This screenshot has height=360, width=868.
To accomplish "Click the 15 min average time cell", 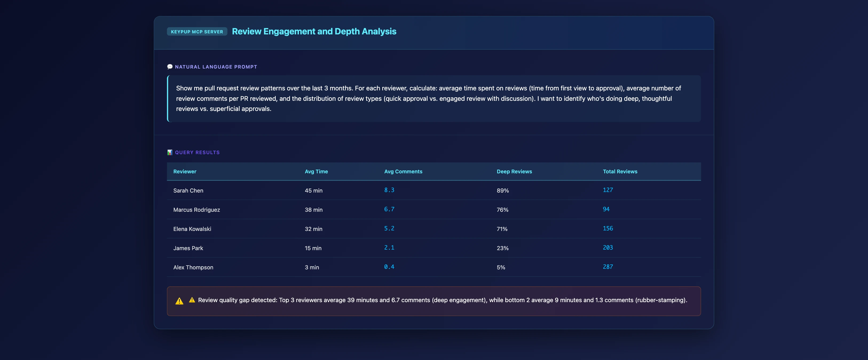I will coord(313,248).
